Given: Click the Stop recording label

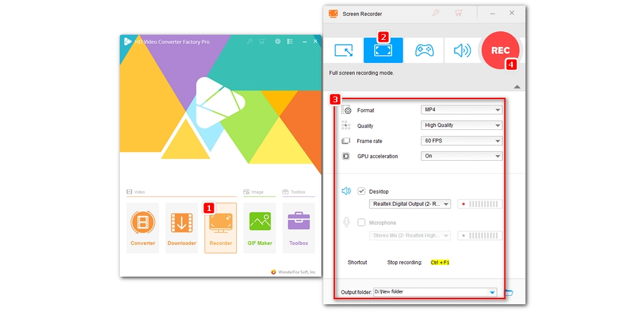Looking at the screenshot, I should (404, 262).
